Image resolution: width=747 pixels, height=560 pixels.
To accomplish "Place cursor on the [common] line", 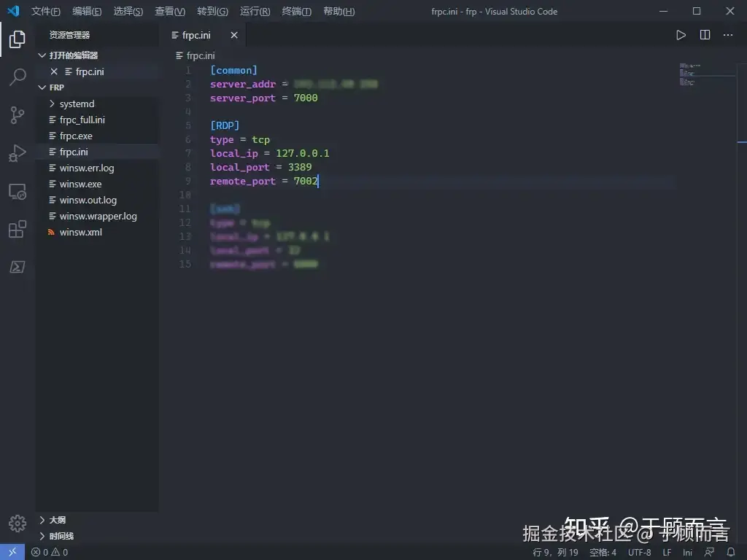I will click(x=233, y=71).
